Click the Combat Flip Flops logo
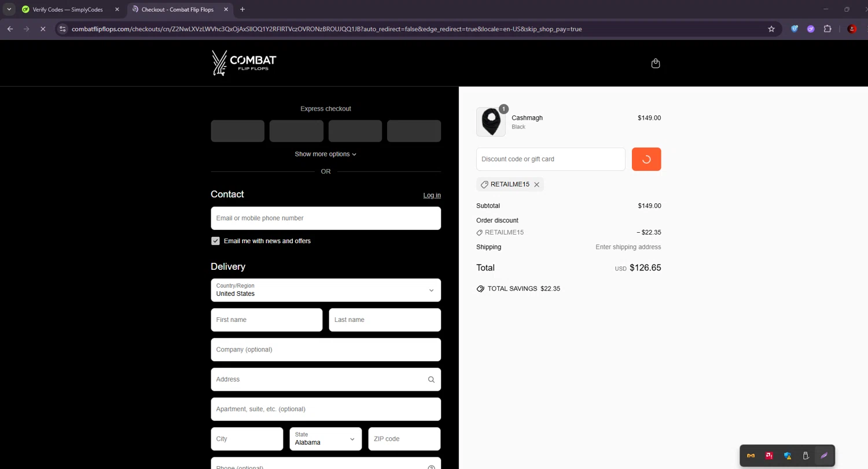The width and height of the screenshot is (868, 469). 244,63
